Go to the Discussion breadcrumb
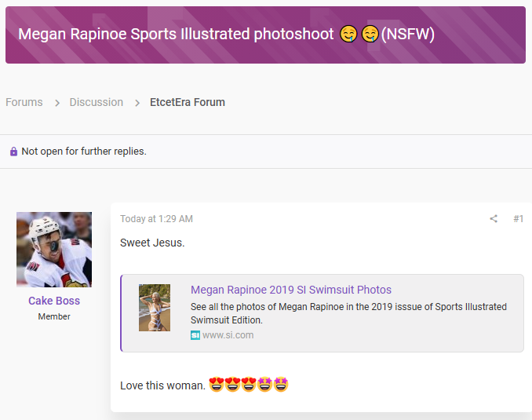This screenshot has height=420, width=532. pyautogui.click(x=97, y=102)
